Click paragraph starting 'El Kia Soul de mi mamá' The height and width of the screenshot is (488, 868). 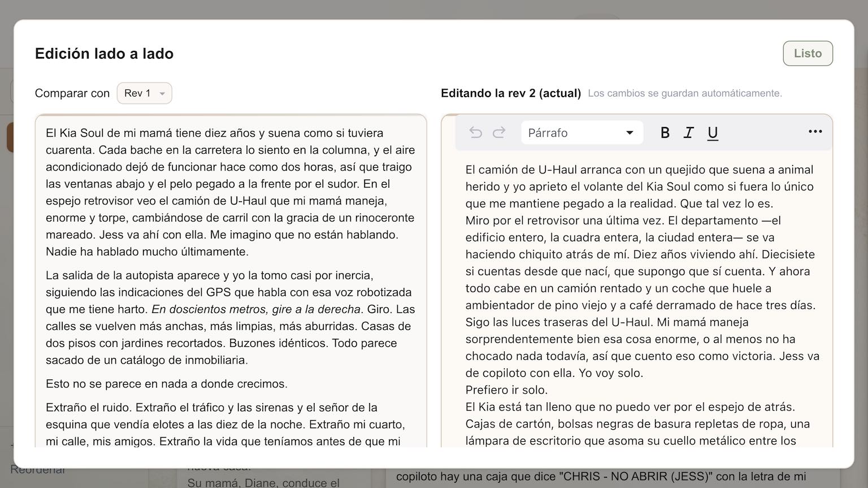coord(231,192)
